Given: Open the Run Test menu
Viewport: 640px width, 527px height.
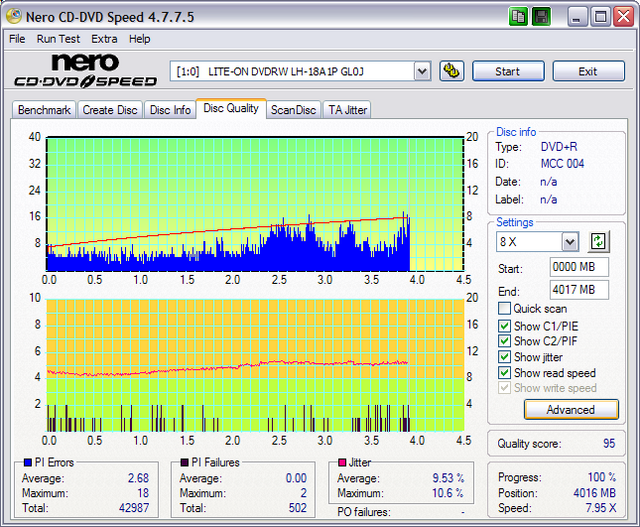Looking at the screenshot, I should [x=58, y=39].
